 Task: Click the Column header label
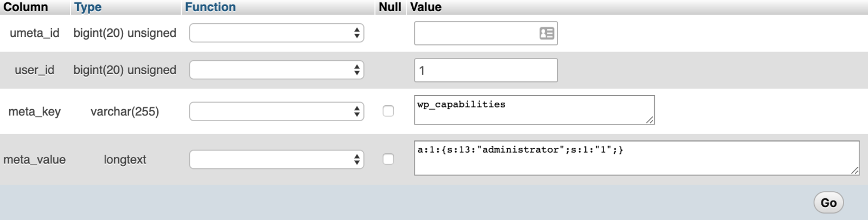tap(25, 7)
